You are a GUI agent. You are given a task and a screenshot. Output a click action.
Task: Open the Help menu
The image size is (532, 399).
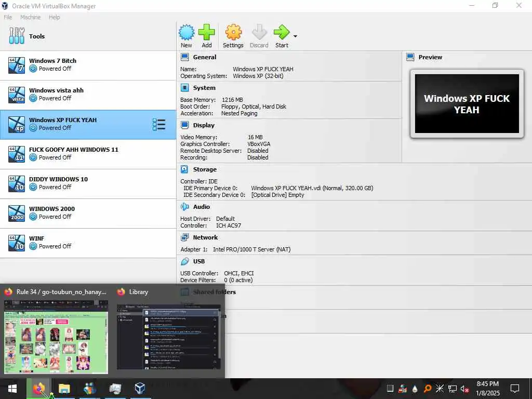point(54,17)
